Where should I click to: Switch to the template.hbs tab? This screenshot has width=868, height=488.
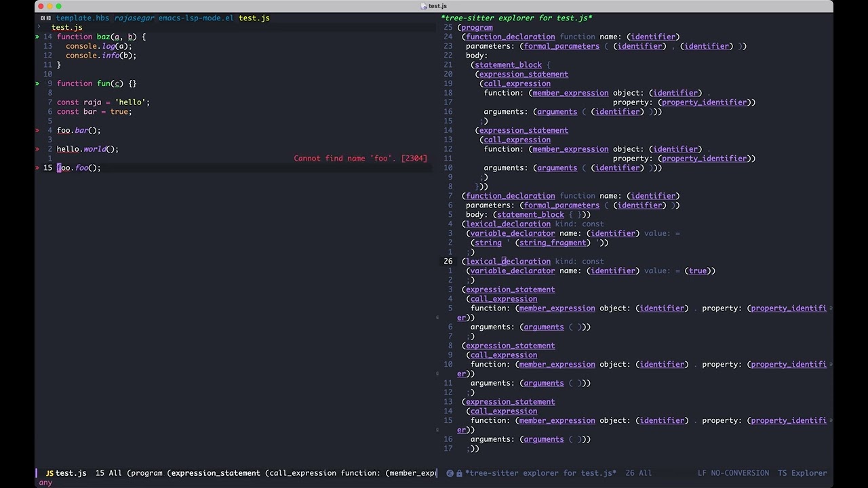pos(83,18)
